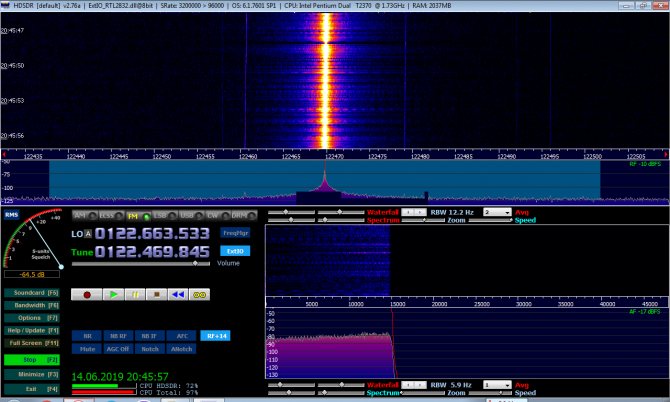Select CW demodulation mode
Image resolution: width=670 pixels, height=402 pixels.
[x=217, y=216]
